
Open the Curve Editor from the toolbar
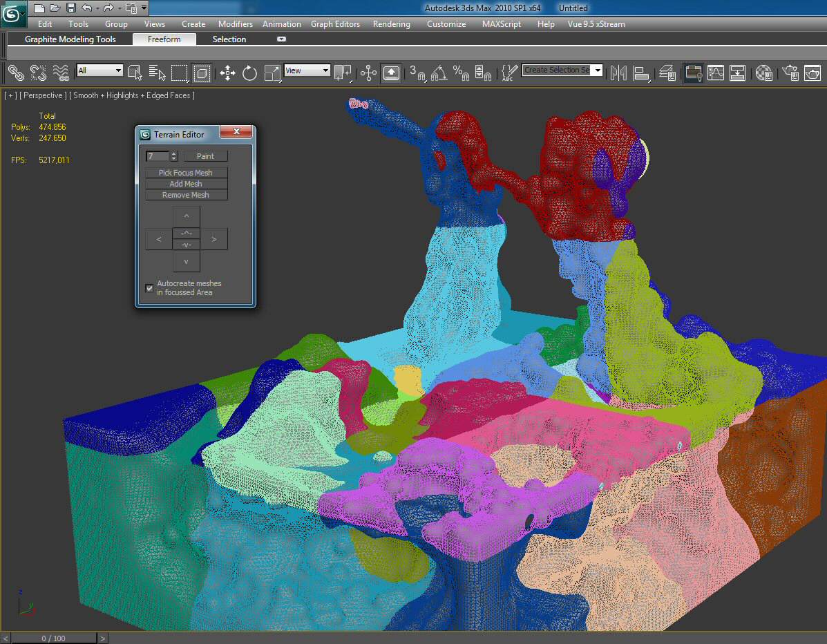click(x=716, y=73)
